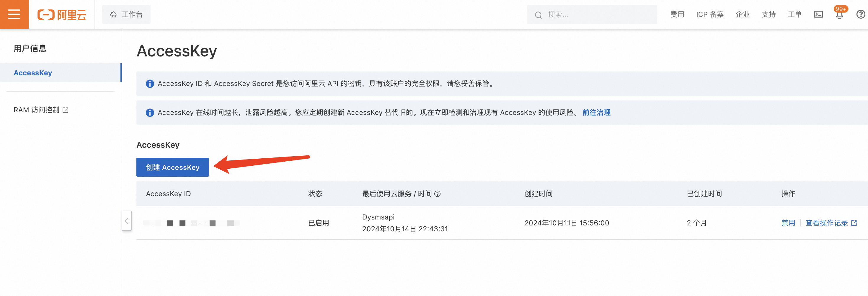
Task: Click the AccessKey ID column header
Action: click(168, 194)
